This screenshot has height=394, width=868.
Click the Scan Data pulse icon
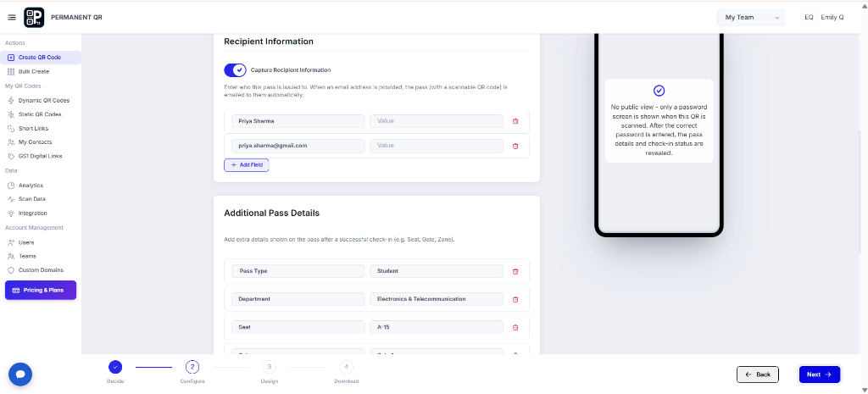11,199
